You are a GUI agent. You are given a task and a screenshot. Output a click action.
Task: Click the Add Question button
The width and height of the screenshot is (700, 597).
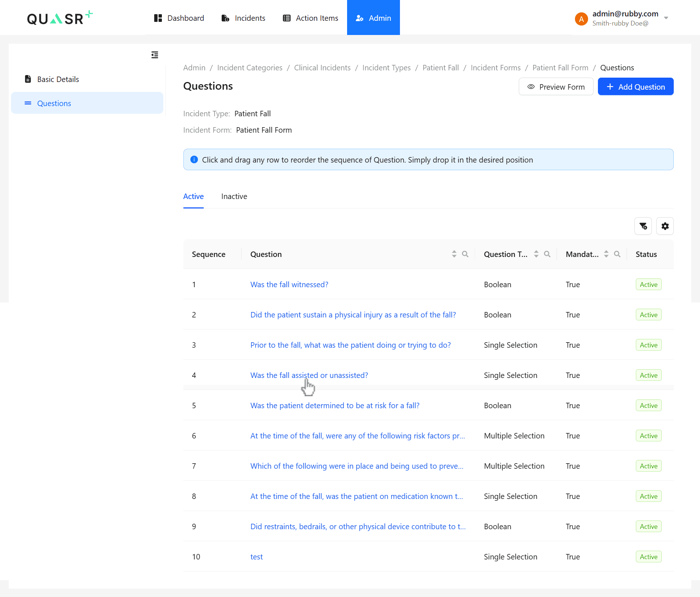pyautogui.click(x=635, y=86)
